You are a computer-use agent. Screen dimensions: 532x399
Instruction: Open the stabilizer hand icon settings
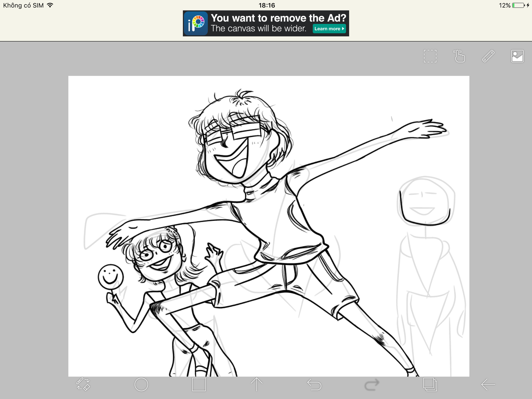(x=459, y=56)
